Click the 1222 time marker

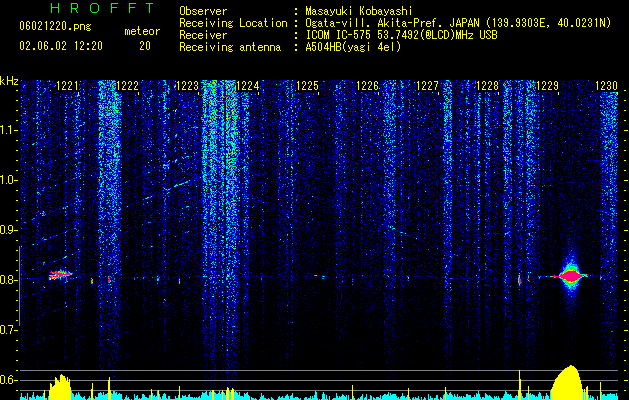point(128,86)
